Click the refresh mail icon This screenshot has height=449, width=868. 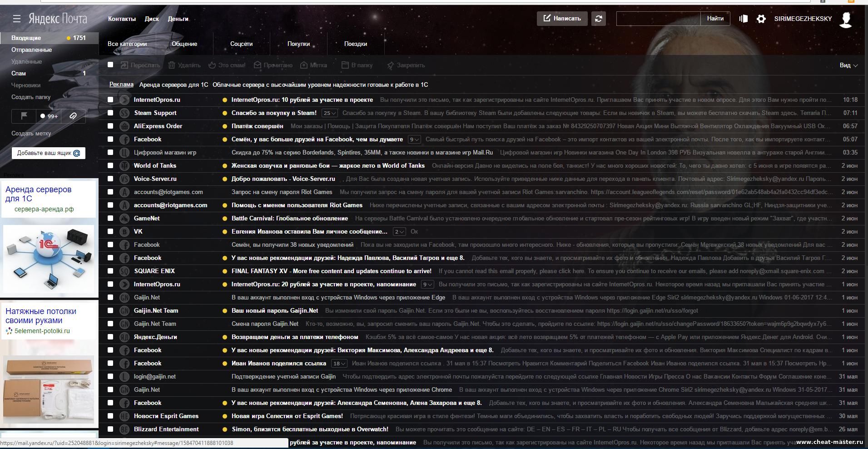[x=598, y=19]
